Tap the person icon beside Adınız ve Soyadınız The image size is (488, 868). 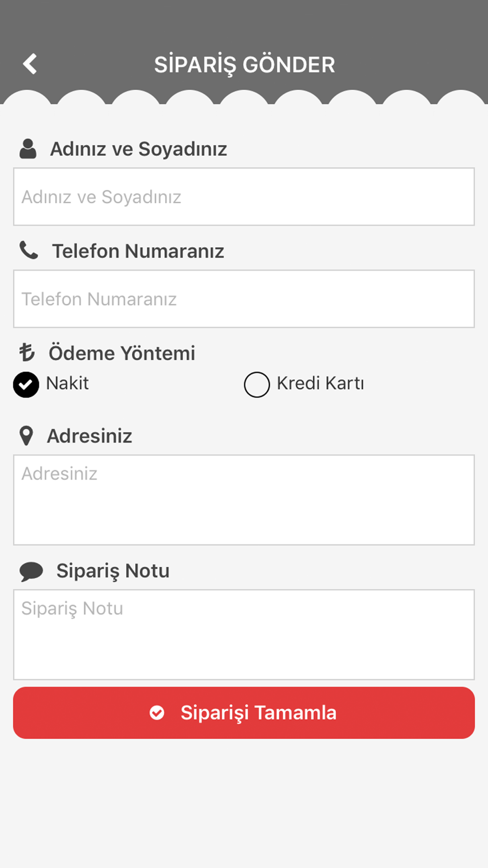[28, 148]
